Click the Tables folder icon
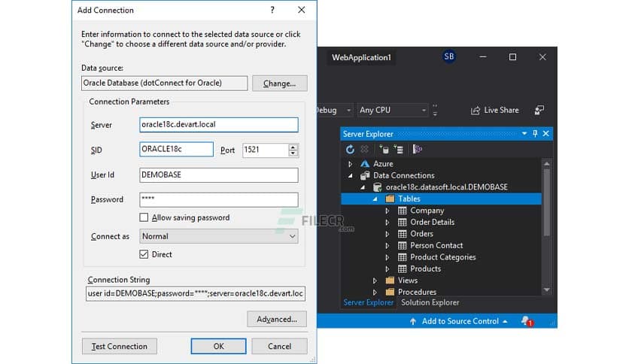The height and width of the screenshot is (364, 629). click(x=390, y=199)
